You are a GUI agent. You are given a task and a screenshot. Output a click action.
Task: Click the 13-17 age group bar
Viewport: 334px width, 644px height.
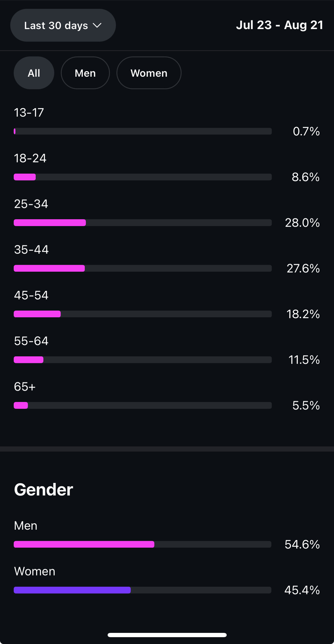142,131
